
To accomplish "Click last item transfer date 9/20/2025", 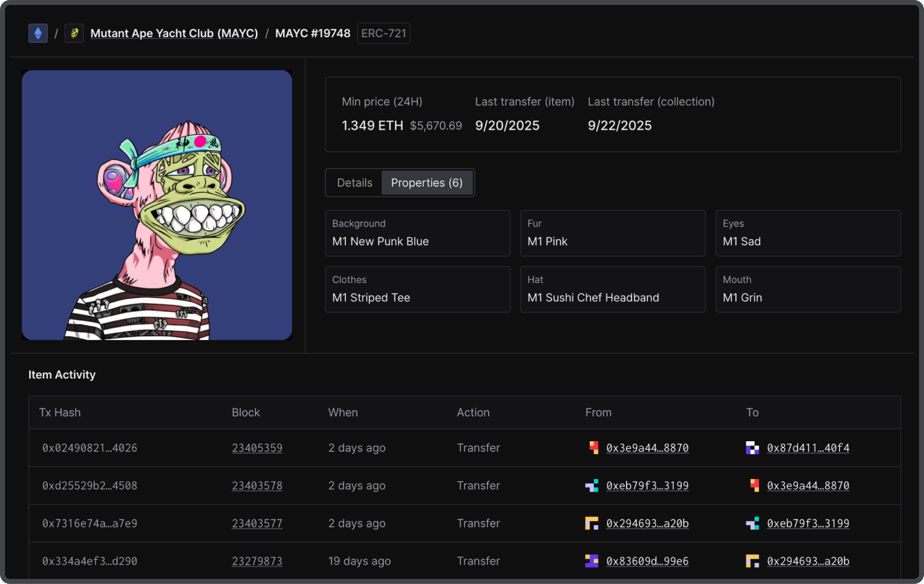I will [x=507, y=126].
